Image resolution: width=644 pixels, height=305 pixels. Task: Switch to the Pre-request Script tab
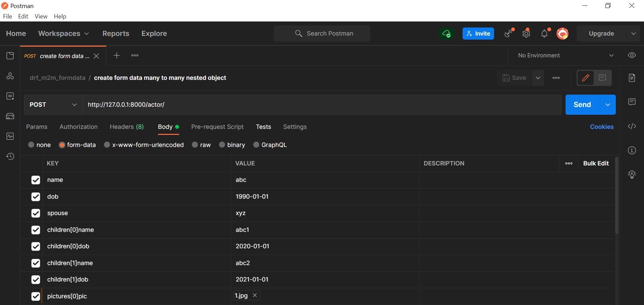[217, 127]
